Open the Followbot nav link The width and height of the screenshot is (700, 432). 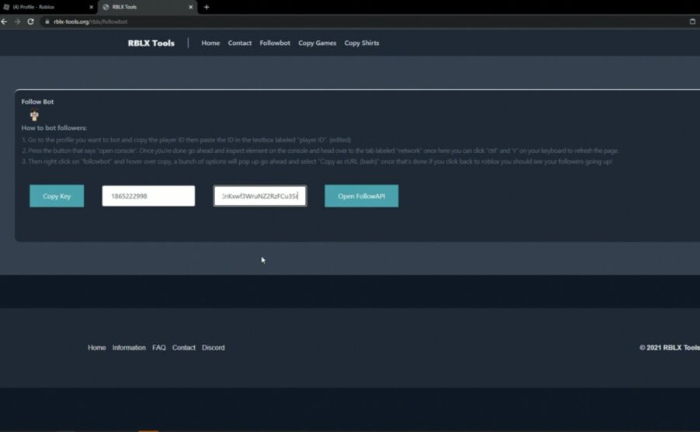[275, 43]
